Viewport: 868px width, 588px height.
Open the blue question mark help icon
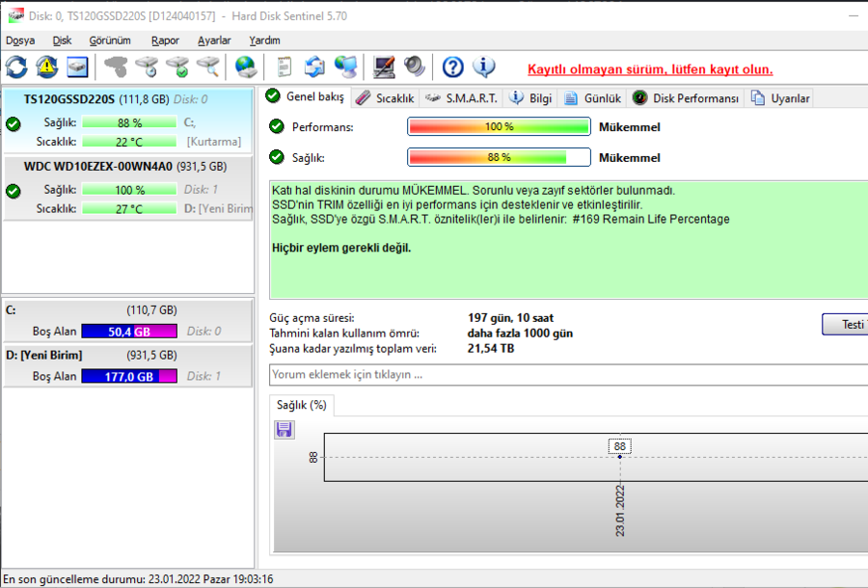click(x=453, y=67)
